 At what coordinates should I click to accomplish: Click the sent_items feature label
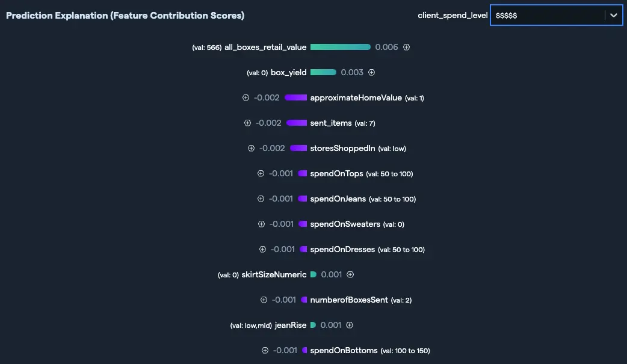click(x=331, y=123)
